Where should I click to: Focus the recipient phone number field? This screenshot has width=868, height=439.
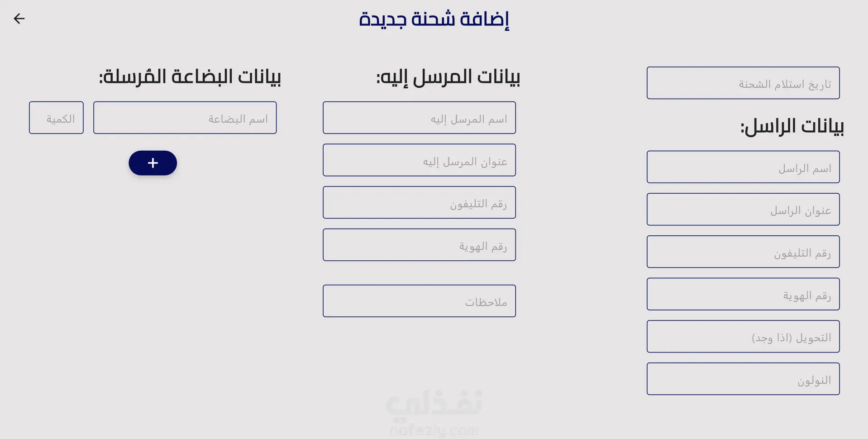click(419, 202)
